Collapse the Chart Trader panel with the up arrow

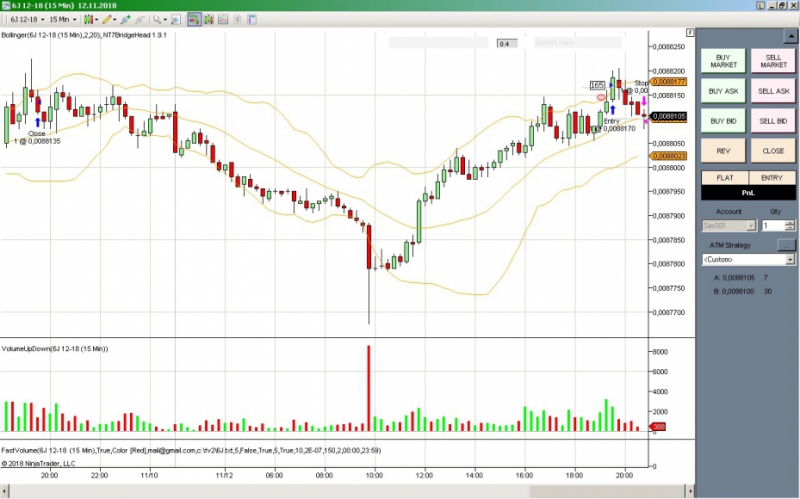(x=790, y=36)
